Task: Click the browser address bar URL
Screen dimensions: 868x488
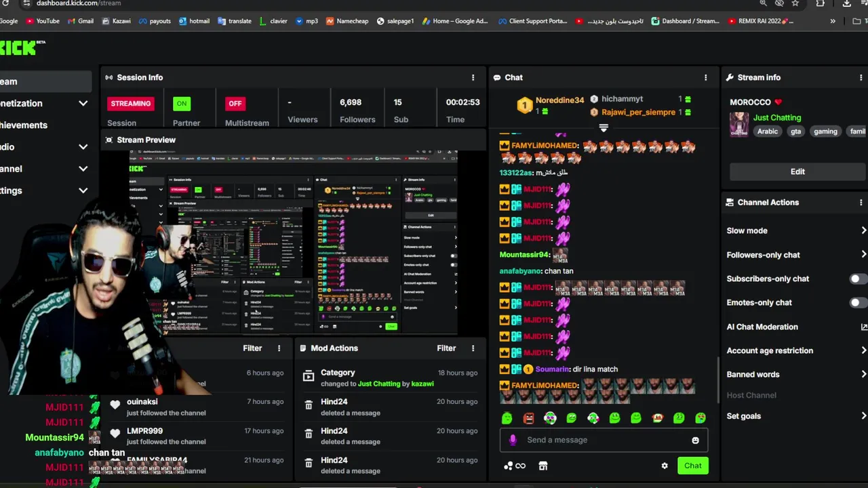Action: 79,3
